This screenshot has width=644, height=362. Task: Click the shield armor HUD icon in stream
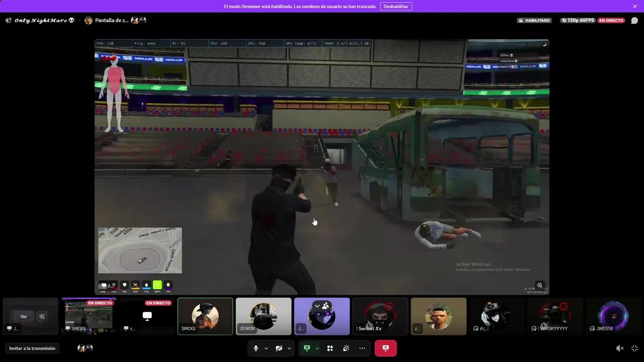[x=125, y=285]
